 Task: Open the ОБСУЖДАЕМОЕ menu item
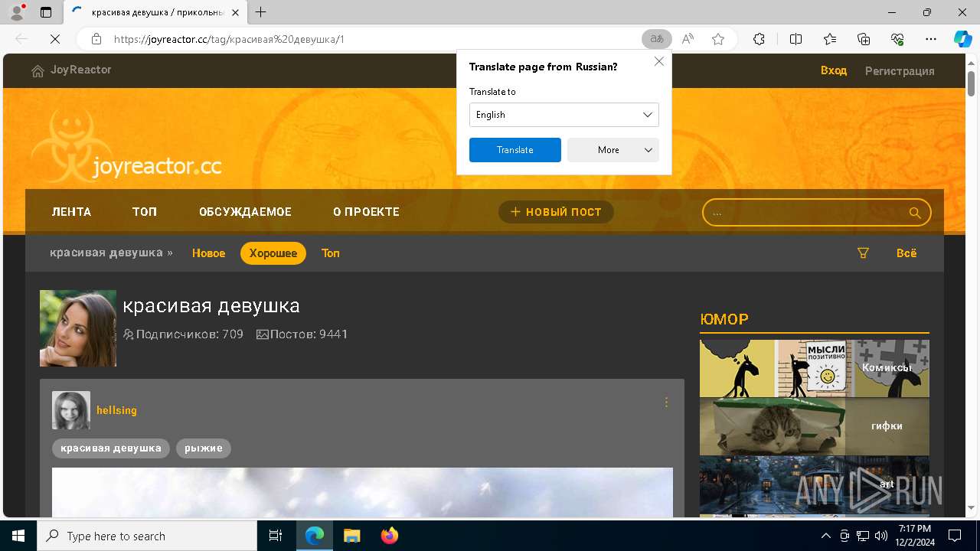(245, 212)
